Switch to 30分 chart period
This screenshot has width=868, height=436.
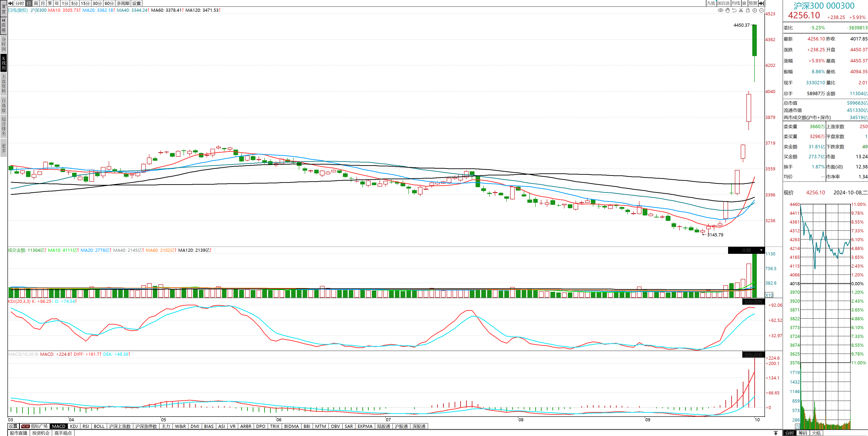(97, 3)
